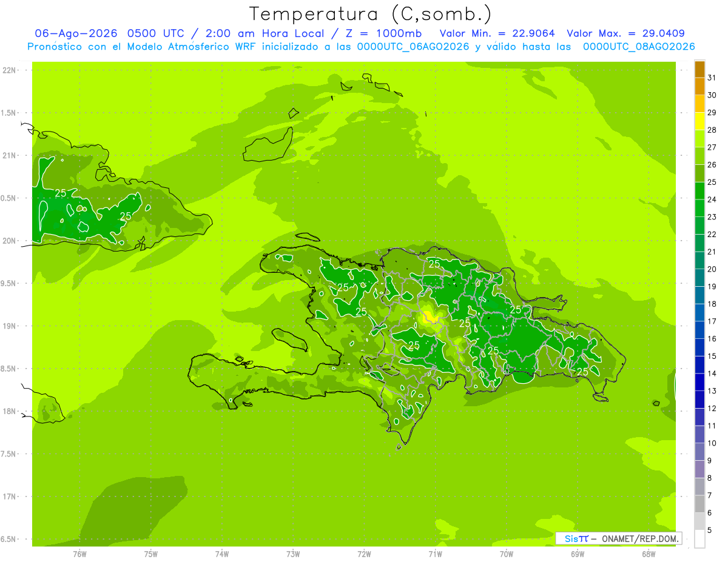Pick the teal swatch between 19 and 20
Image resolution: width=728 pixels, height=562 pixels.
(699, 278)
